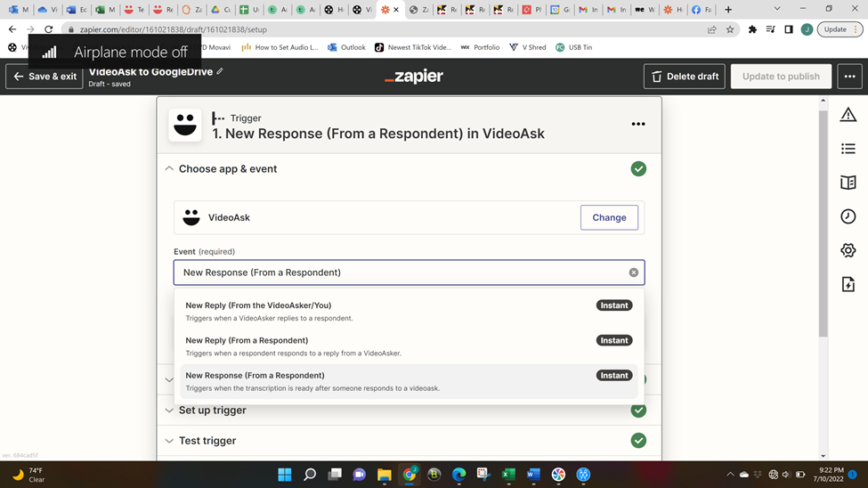Click scrollbar down arrow at page bottom
The image size is (868, 488).
pyautogui.click(x=823, y=456)
